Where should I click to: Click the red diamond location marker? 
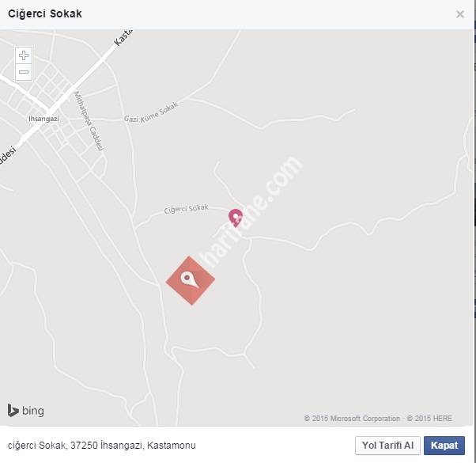pyautogui.click(x=190, y=280)
